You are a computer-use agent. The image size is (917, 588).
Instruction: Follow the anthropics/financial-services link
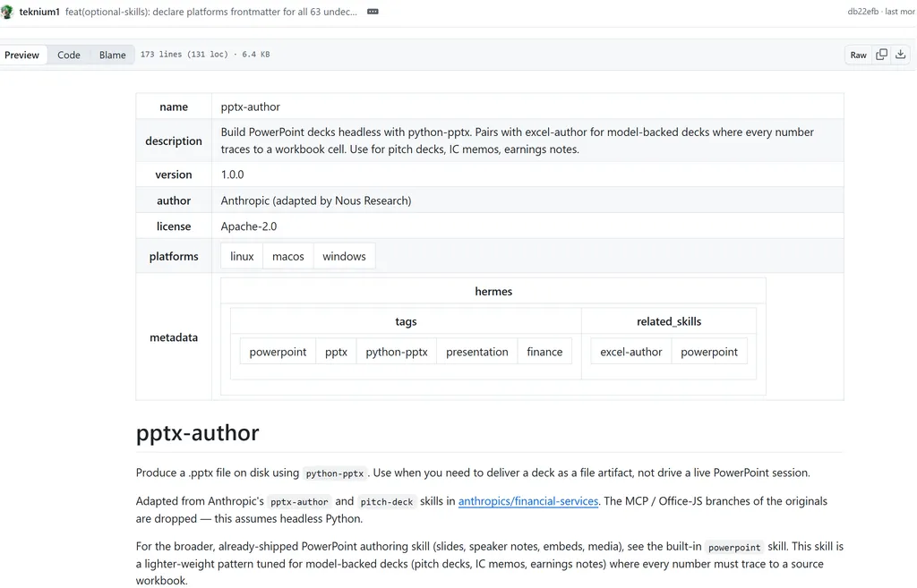pos(528,501)
